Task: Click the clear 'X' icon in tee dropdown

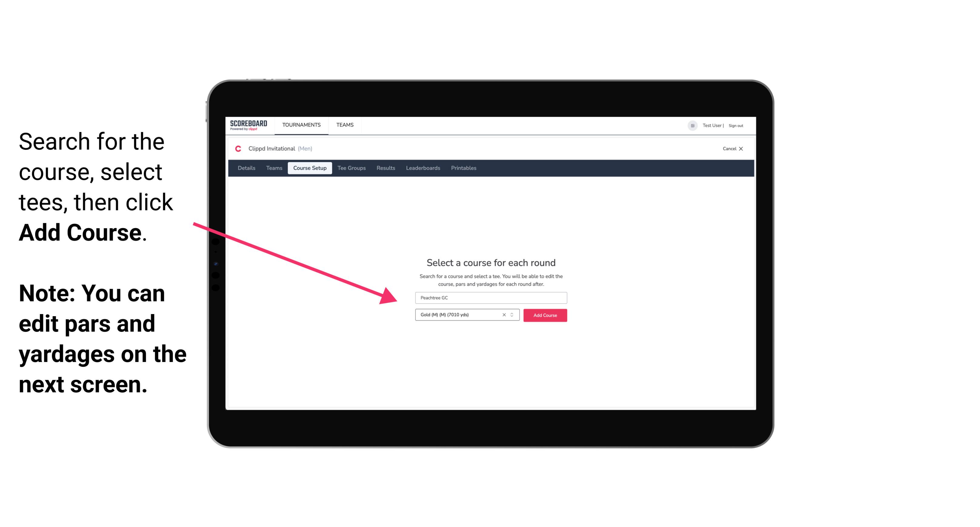Action: pos(503,315)
